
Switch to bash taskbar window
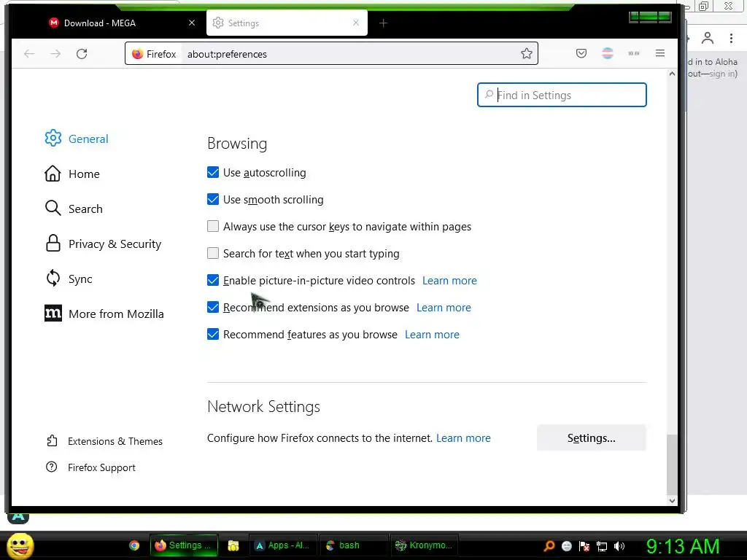[x=352, y=545]
